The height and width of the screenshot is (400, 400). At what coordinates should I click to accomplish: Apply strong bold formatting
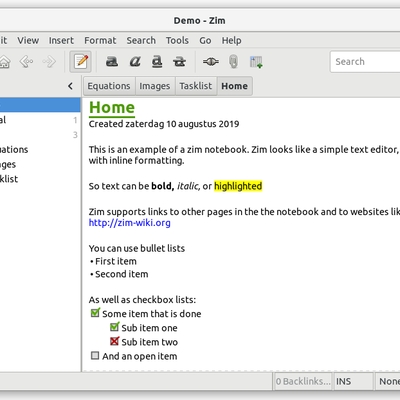[112, 62]
